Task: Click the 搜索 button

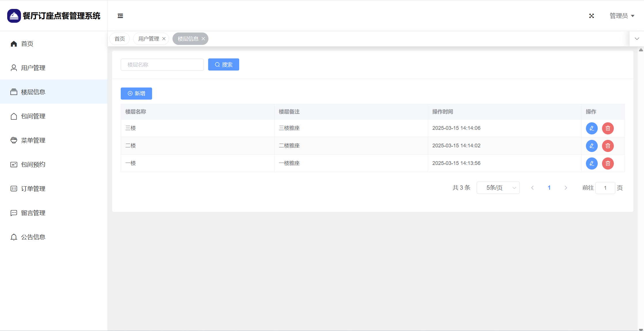Action: 223,65
